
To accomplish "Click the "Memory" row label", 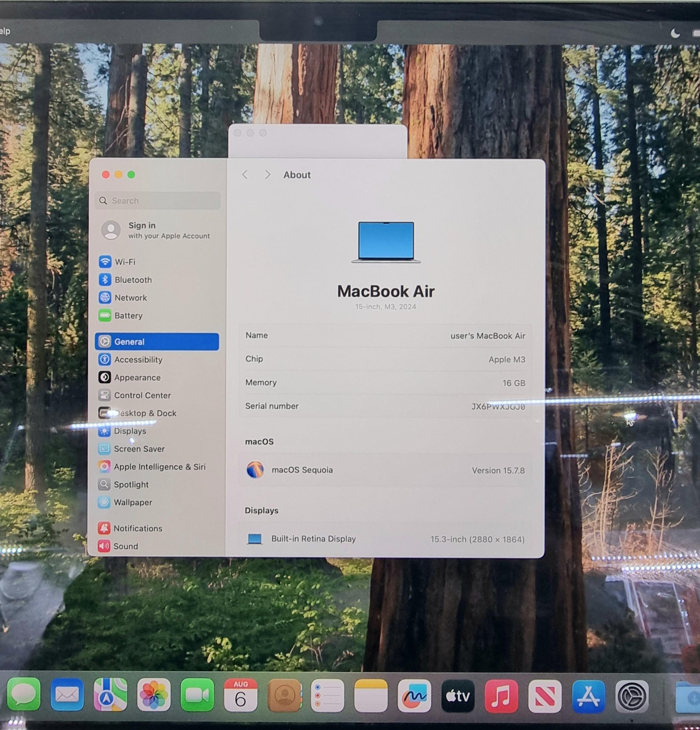I will click(261, 382).
